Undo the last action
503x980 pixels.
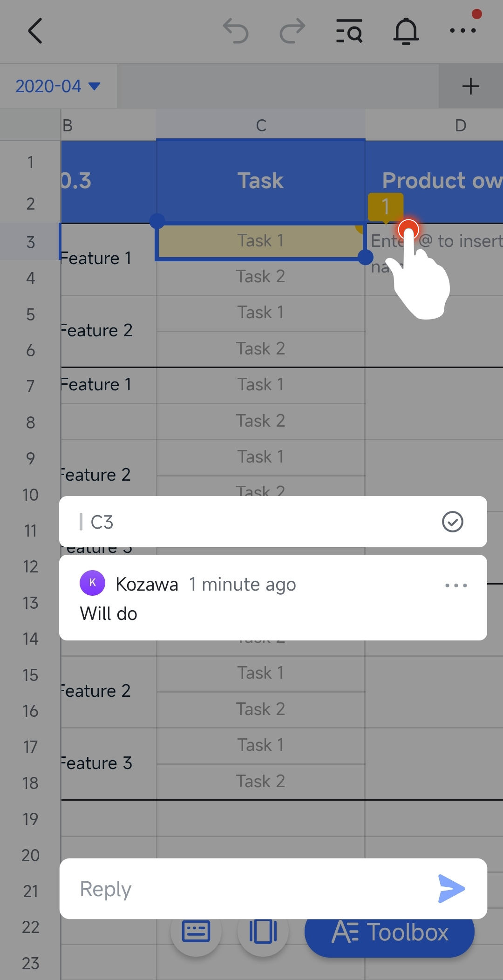point(236,31)
